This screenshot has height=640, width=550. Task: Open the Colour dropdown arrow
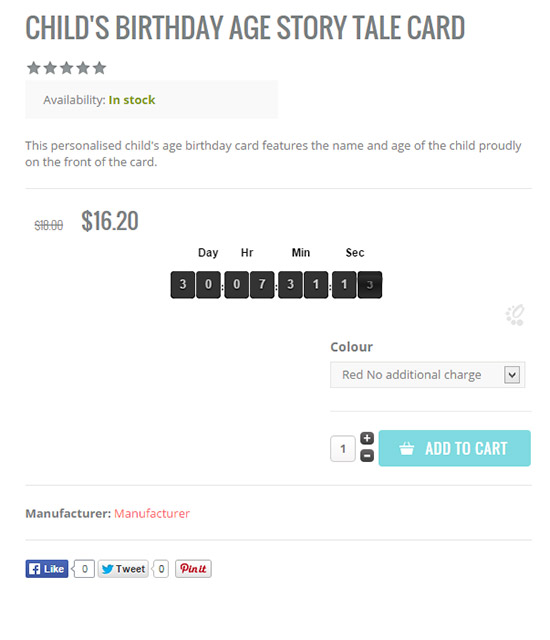[x=512, y=375]
